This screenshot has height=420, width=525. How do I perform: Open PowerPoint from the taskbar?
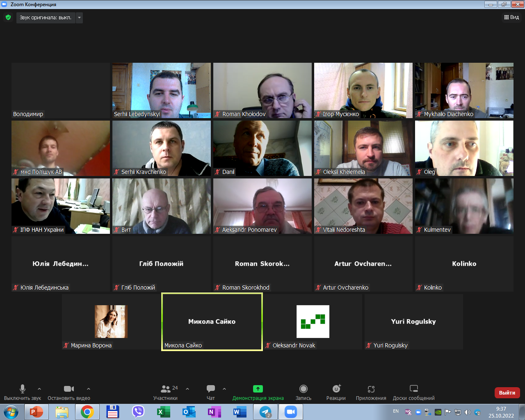pyautogui.click(x=37, y=412)
